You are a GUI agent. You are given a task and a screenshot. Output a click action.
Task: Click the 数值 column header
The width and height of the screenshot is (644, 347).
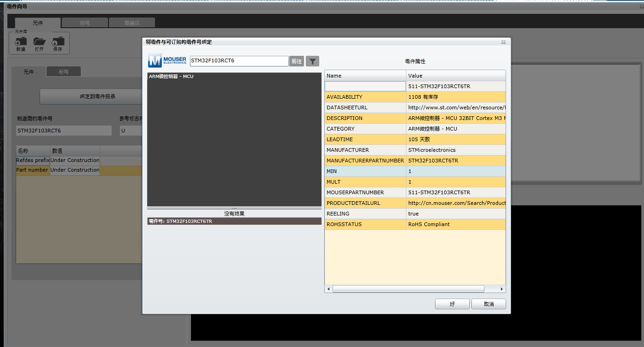coord(75,151)
